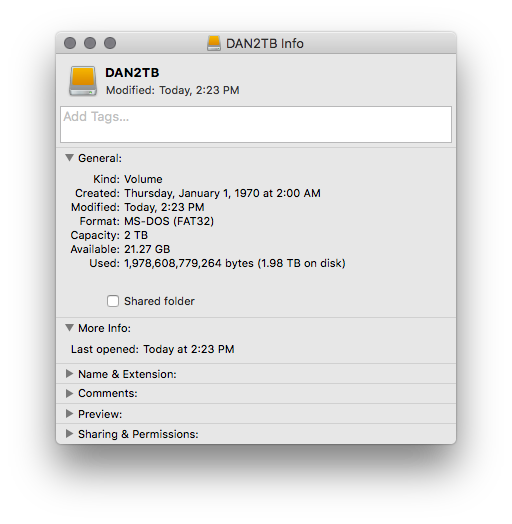This screenshot has width=512, height=524.
Task: Click the 'DAN2TB Info' window title text
Action: (x=265, y=43)
